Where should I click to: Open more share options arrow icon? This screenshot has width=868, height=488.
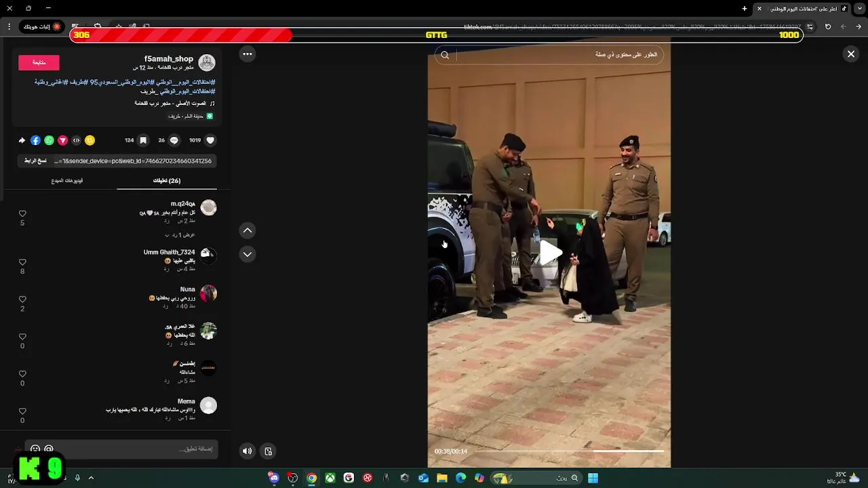[x=22, y=140]
